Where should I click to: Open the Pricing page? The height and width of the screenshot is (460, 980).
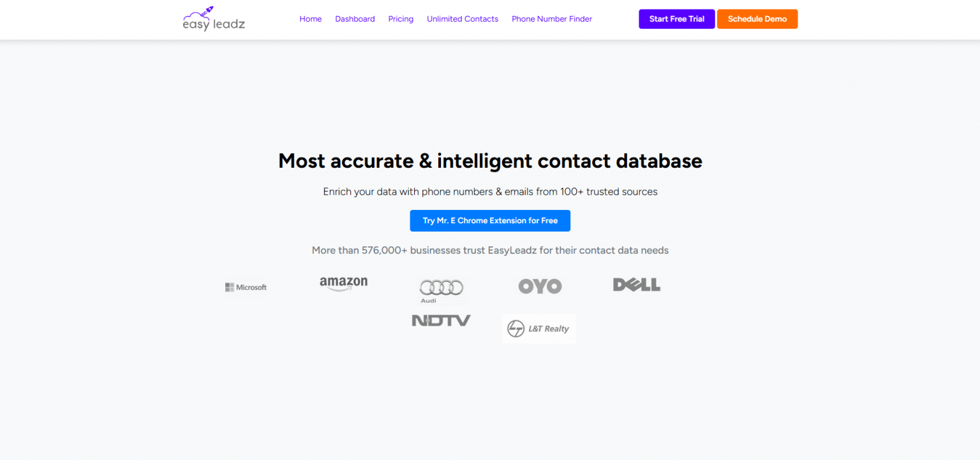coord(401,19)
